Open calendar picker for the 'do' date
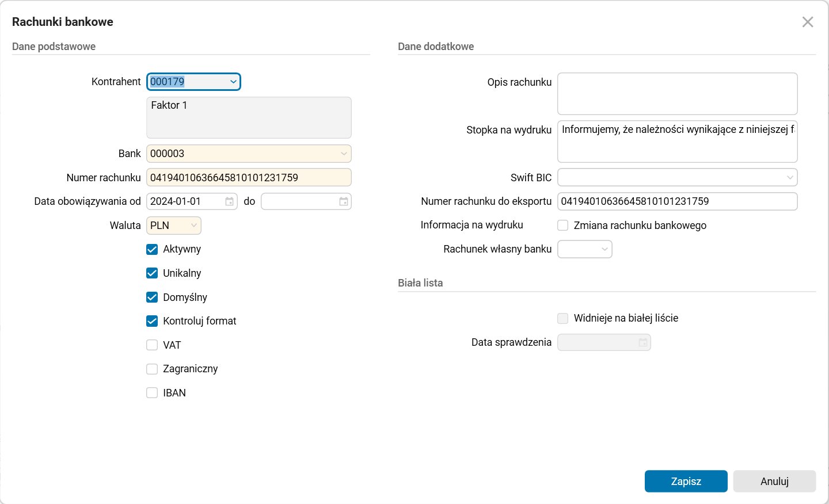 (x=344, y=201)
